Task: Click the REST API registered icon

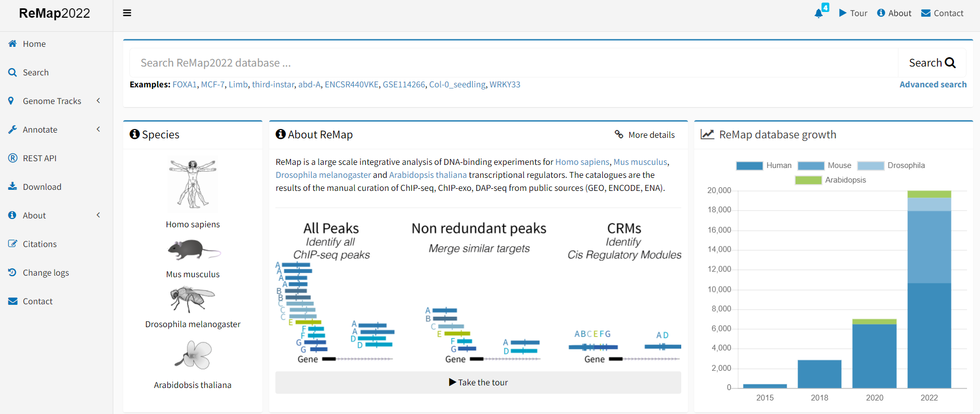Action: coord(12,158)
